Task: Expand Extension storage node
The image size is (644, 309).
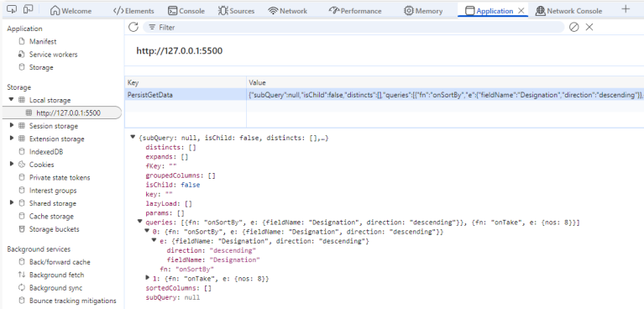Action: click(x=12, y=139)
